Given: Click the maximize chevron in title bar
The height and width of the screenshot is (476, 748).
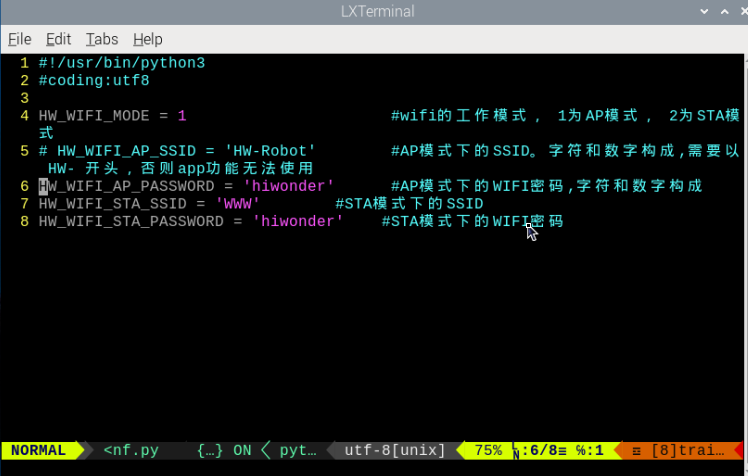Looking at the screenshot, I should click(x=725, y=11).
